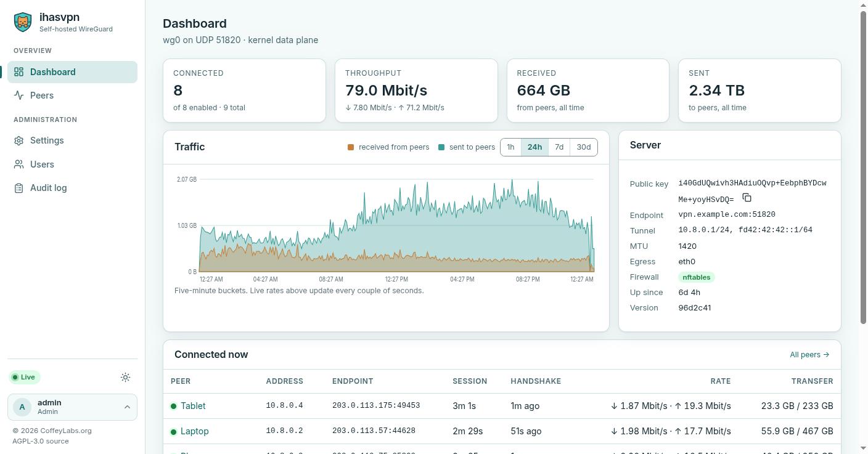Select the Dashboard menu item
The height and width of the screenshot is (454, 868).
pyautogui.click(x=72, y=72)
